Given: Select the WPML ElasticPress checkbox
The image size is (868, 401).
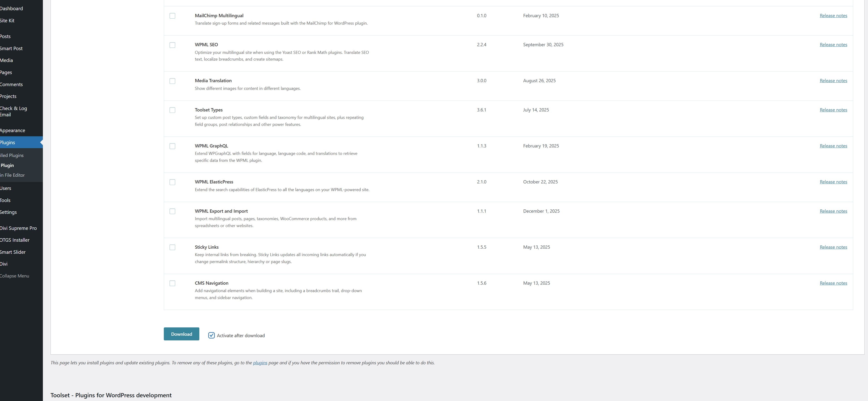Looking at the screenshot, I should [172, 182].
